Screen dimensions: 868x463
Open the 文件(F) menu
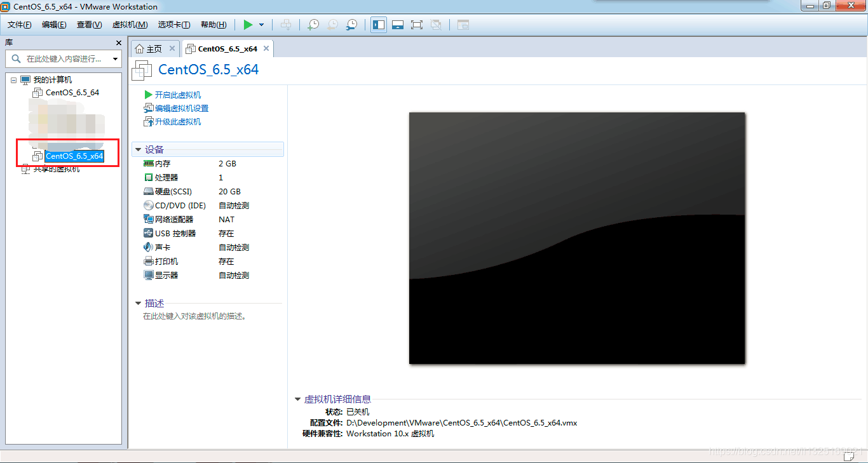pos(20,25)
